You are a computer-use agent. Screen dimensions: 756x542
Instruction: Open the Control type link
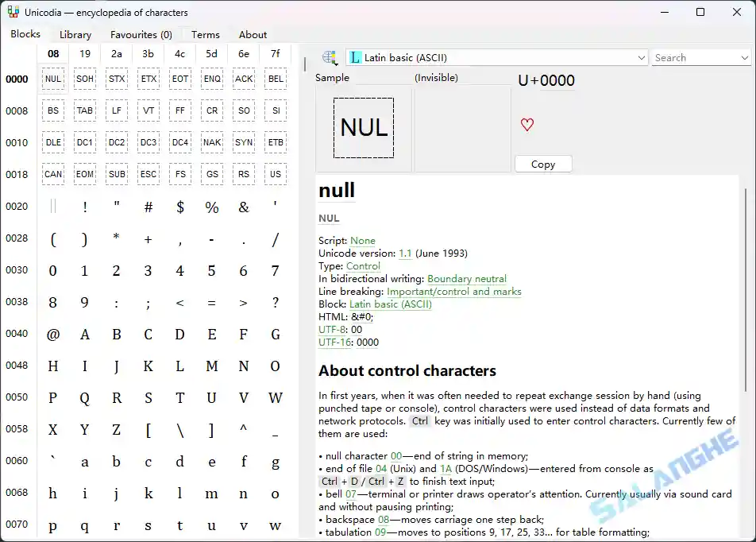pyautogui.click(x=364, y=265)
